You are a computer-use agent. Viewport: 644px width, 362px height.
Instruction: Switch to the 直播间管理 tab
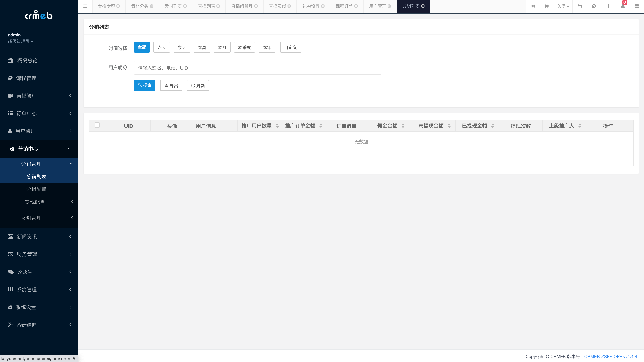point(242,6)
